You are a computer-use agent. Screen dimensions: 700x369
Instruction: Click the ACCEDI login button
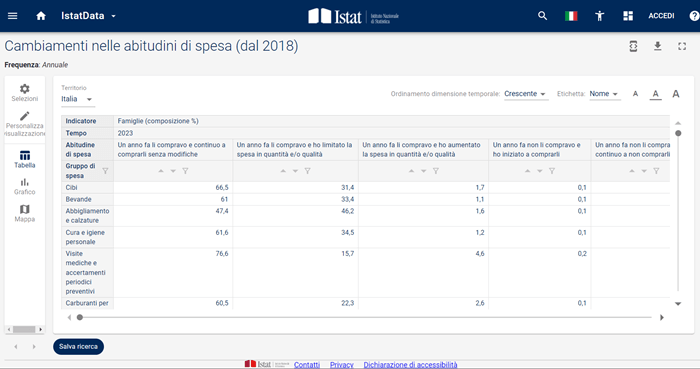pyautogui.click(x=661, y=16)
